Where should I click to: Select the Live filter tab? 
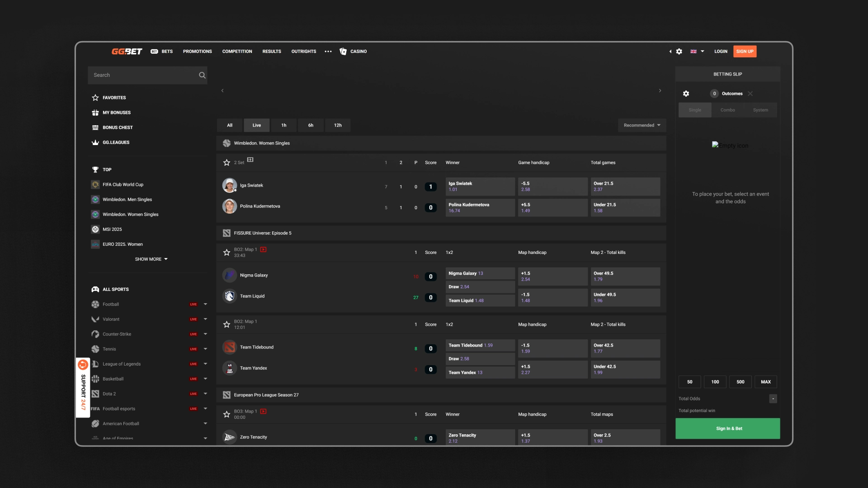click(x=257, y=125)
